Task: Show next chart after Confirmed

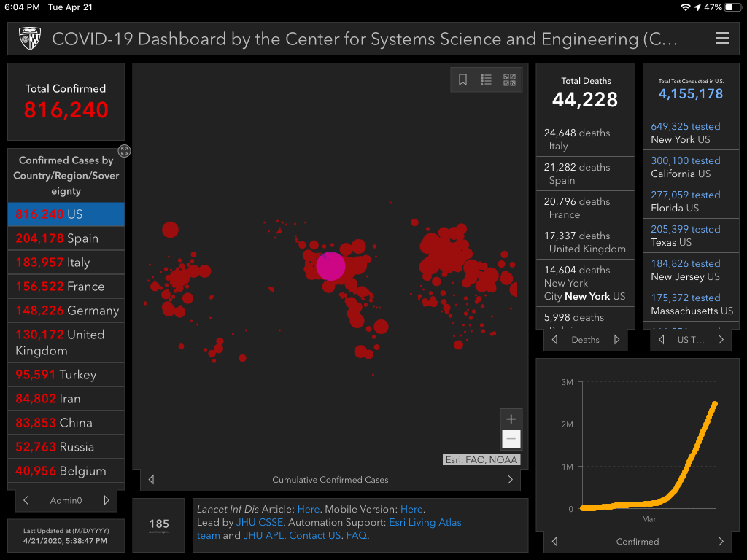Action: (721, 542)
